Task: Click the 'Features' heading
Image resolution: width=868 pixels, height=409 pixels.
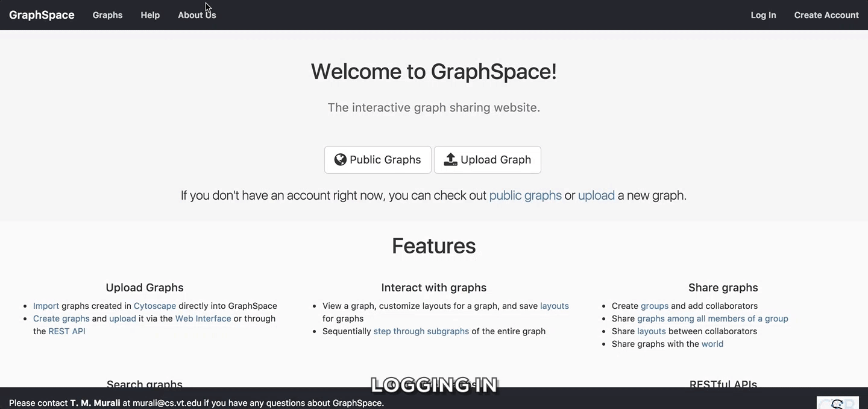Action: 434,246
